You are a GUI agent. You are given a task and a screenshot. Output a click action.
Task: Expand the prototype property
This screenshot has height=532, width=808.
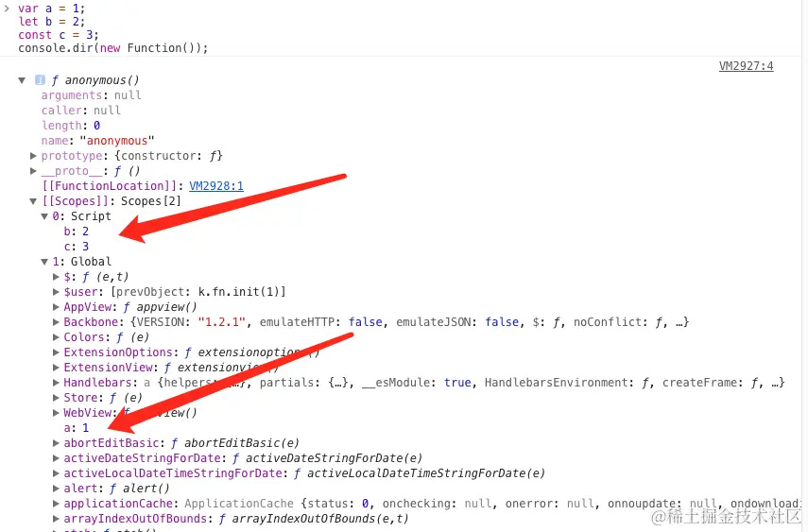coord(33,156)
